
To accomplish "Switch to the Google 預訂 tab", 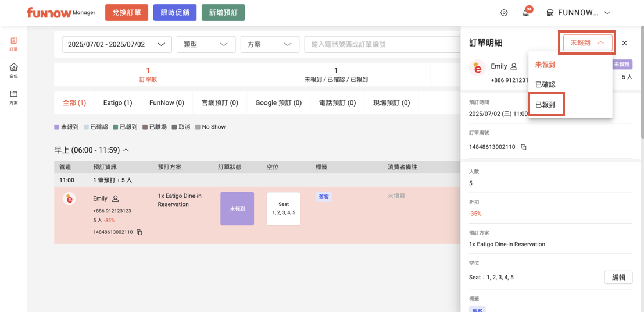I will tap(278, 103).
